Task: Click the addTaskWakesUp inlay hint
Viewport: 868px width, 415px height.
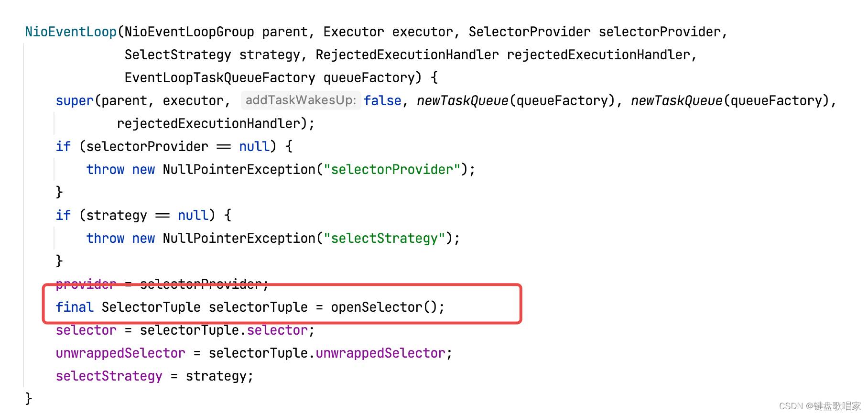Action: [x=301, y=100]
